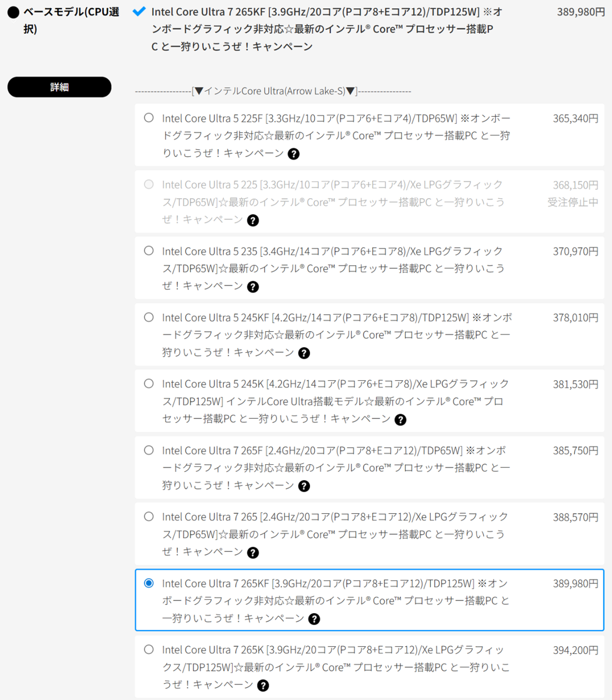Viewport: 612px width, 700px height.
Task: Open the 詳細 details button
Action: 59,87
